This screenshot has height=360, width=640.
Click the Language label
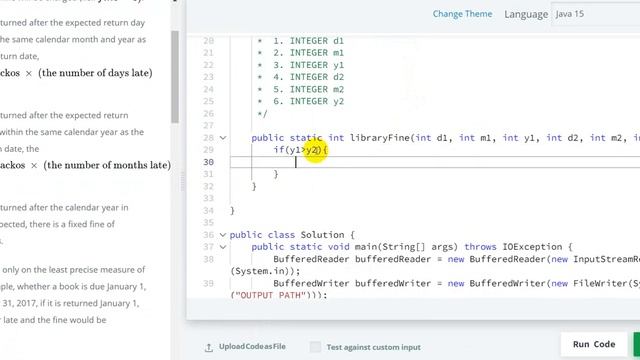click(526, 14)
